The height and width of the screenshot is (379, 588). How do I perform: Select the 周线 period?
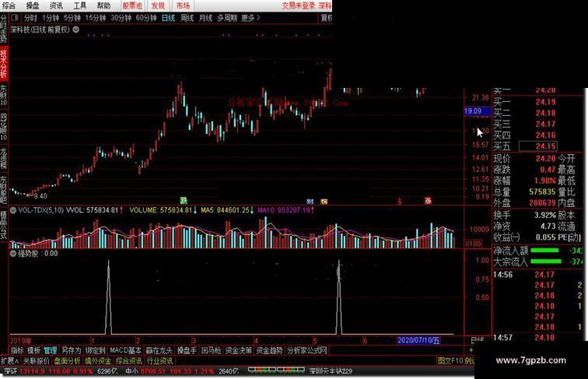tap(187, 18)
